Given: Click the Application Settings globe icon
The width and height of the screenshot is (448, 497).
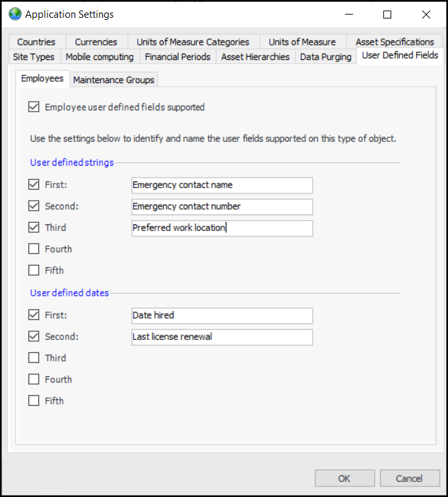Looking at the screenshot, I should click(x=15, y=14).
